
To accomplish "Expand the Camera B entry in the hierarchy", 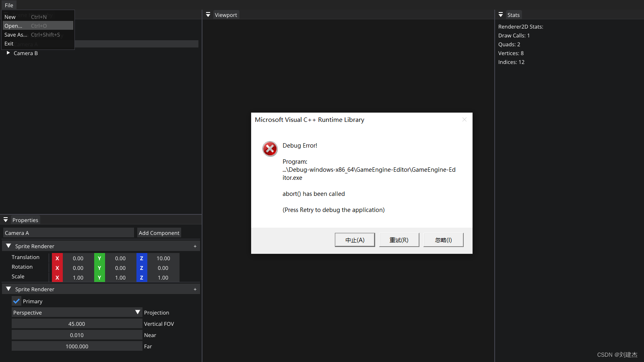I will [x=8, y=53].
